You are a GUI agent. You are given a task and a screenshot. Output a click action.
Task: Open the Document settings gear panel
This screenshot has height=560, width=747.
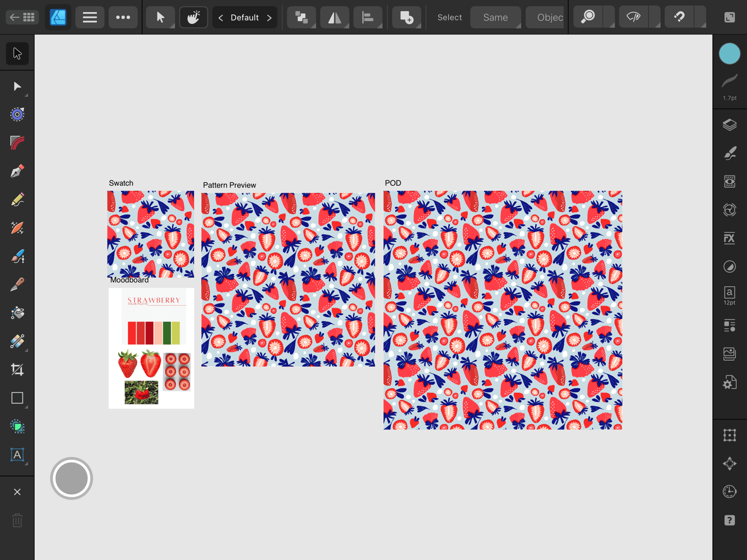tap(729, 383)
